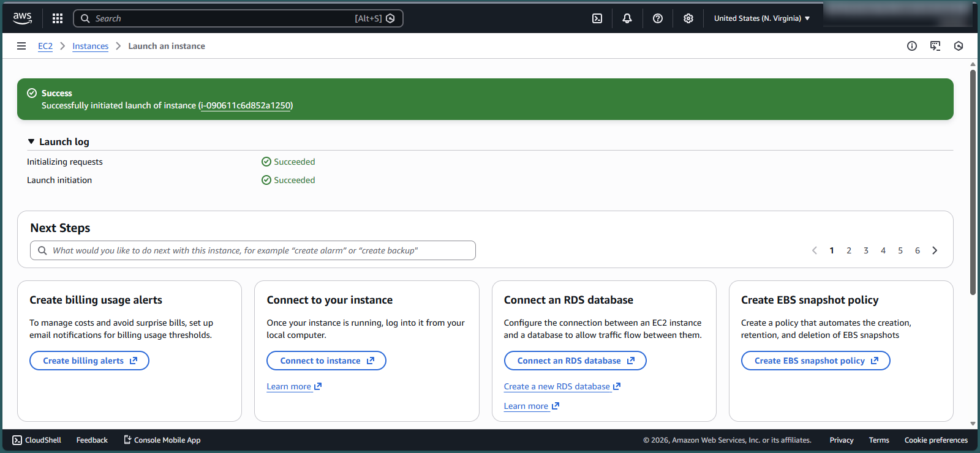The width and height of the screenshot is (980, 453).
Task: Go to page 3 of next steps
Action: (x=866, y=250)
